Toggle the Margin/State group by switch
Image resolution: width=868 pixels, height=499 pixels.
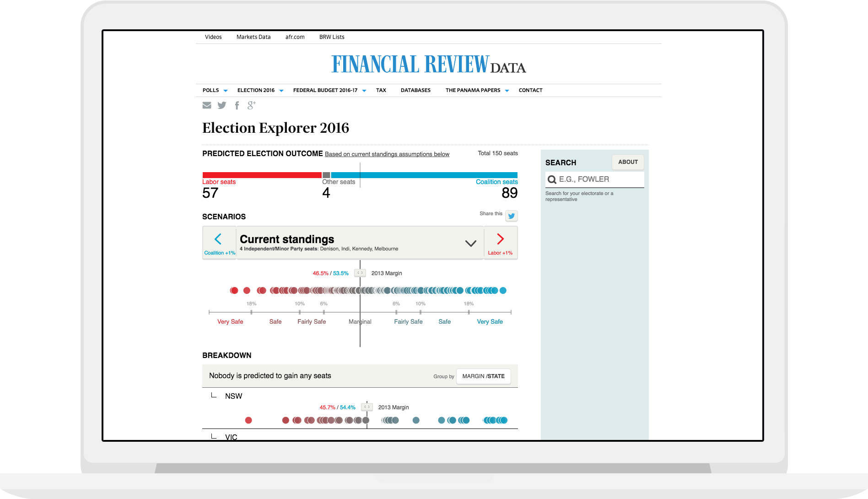pyautogui.click(x=483, y=376)
